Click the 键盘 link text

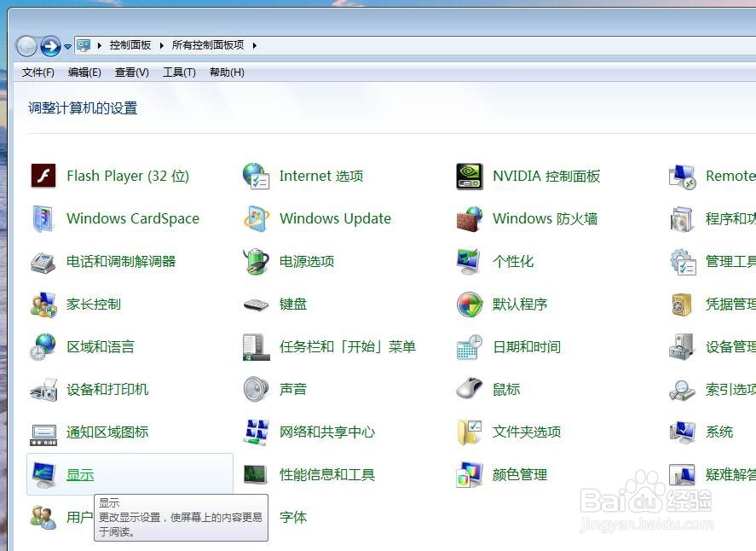coord(293,304)
